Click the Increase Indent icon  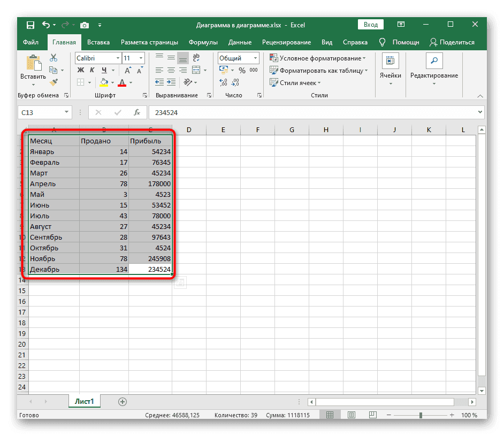click(171, 82)
